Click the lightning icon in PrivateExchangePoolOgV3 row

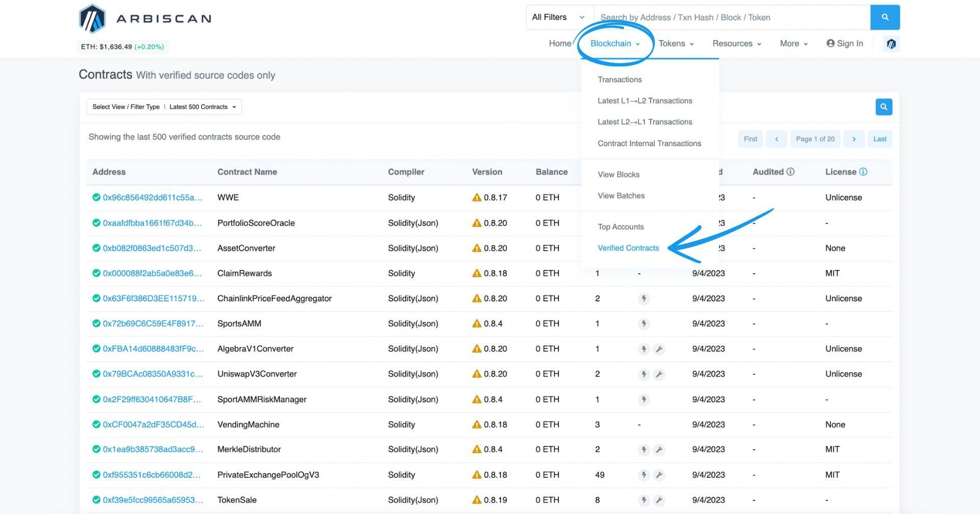[644, 475]
